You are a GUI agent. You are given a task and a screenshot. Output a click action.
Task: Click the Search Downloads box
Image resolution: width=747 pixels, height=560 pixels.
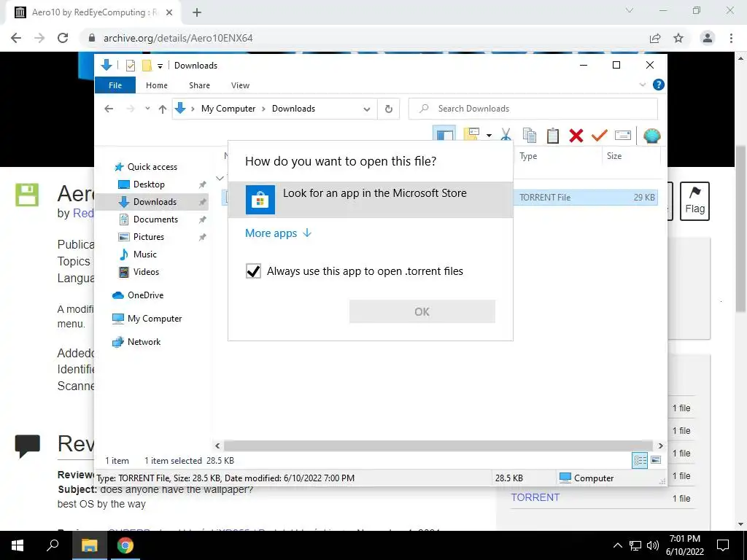[x=533, y=109]
